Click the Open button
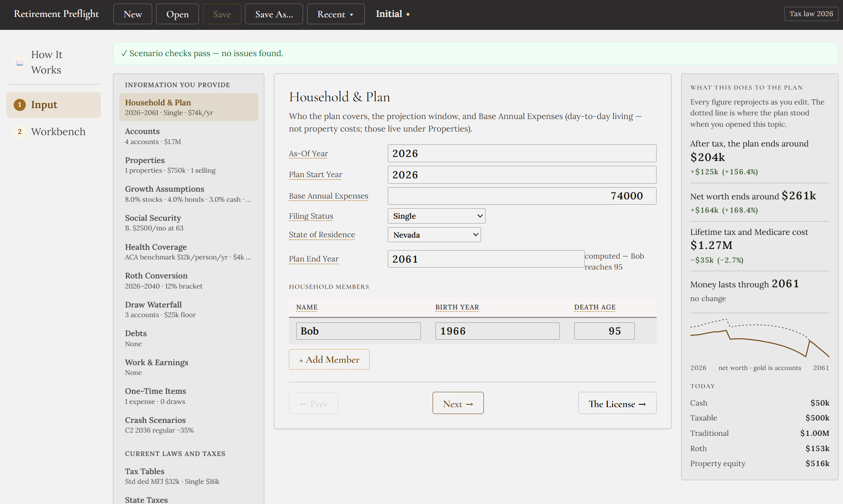 [x=178, y=14]
